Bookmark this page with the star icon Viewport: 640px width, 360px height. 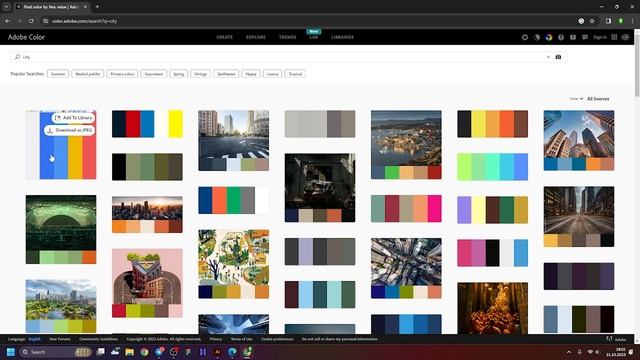(x=592, y=21)
